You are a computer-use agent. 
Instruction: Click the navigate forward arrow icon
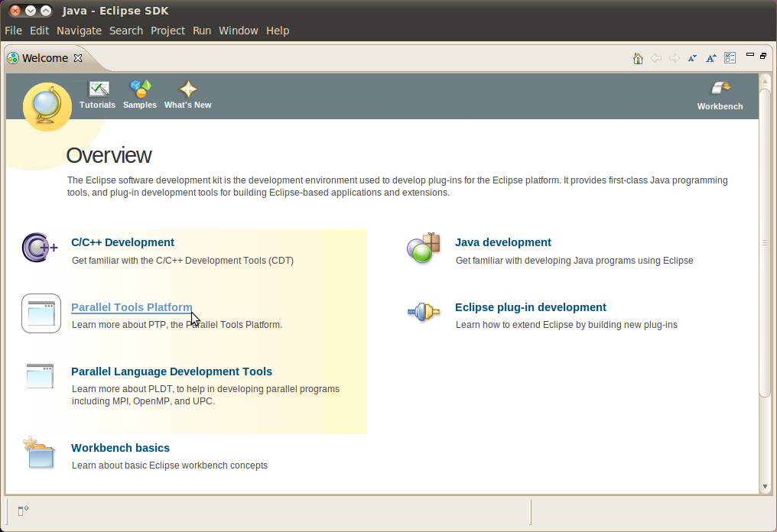[x=674, y=58]
